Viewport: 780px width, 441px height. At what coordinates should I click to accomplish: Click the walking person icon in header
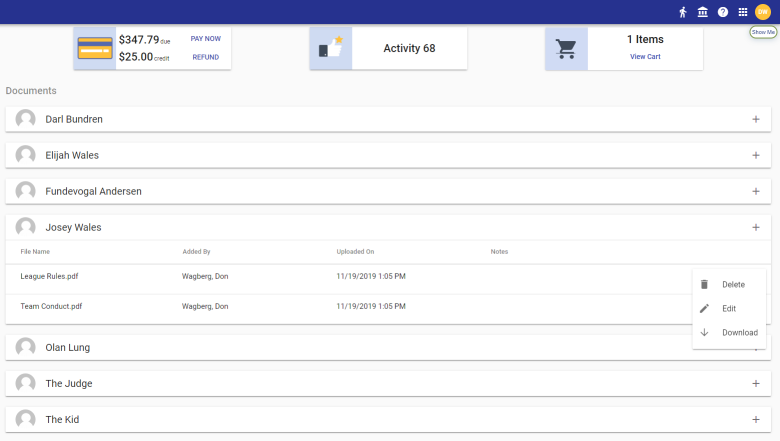683,12
